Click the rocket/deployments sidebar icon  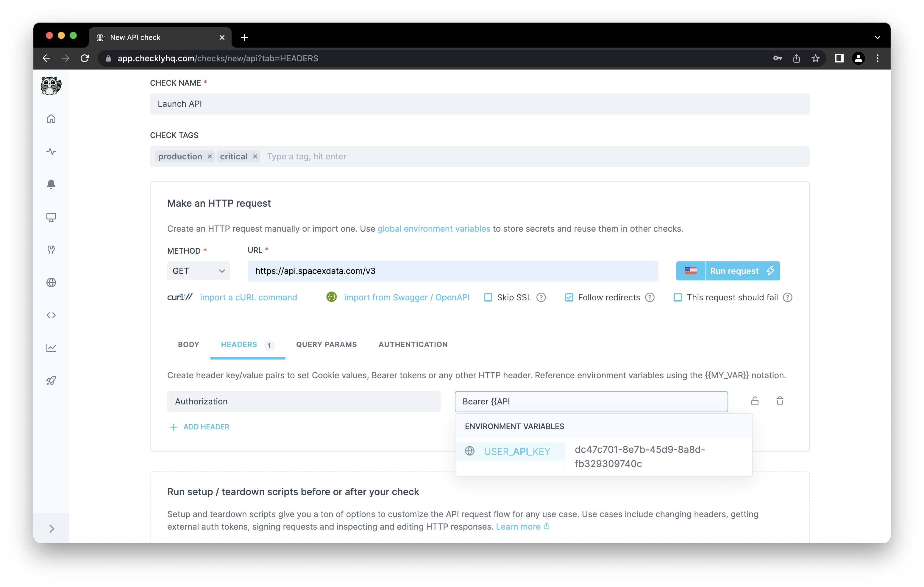coord(52,381)
